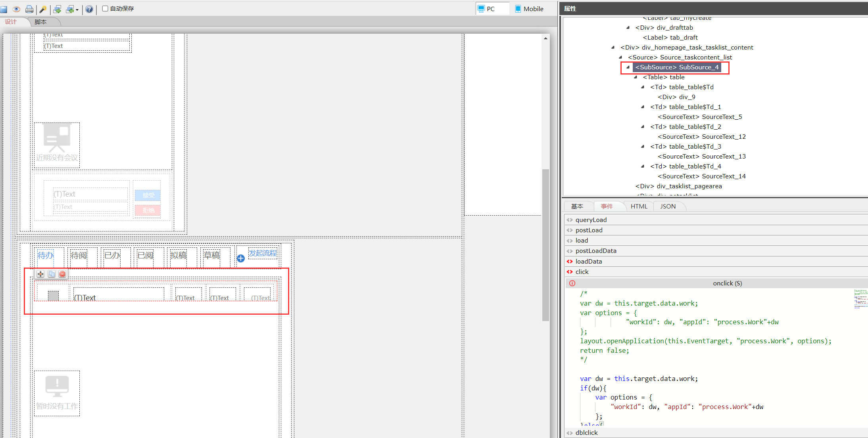This screenshot has height=438, width=868.
Task: Click the eye preview icon in toolbar
Action: click(x=16, y=9)
